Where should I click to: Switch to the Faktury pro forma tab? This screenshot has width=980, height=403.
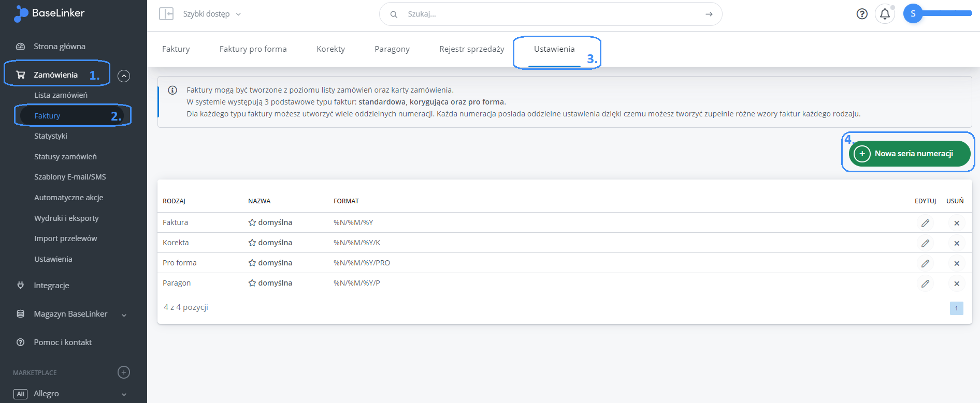[253, 49]
